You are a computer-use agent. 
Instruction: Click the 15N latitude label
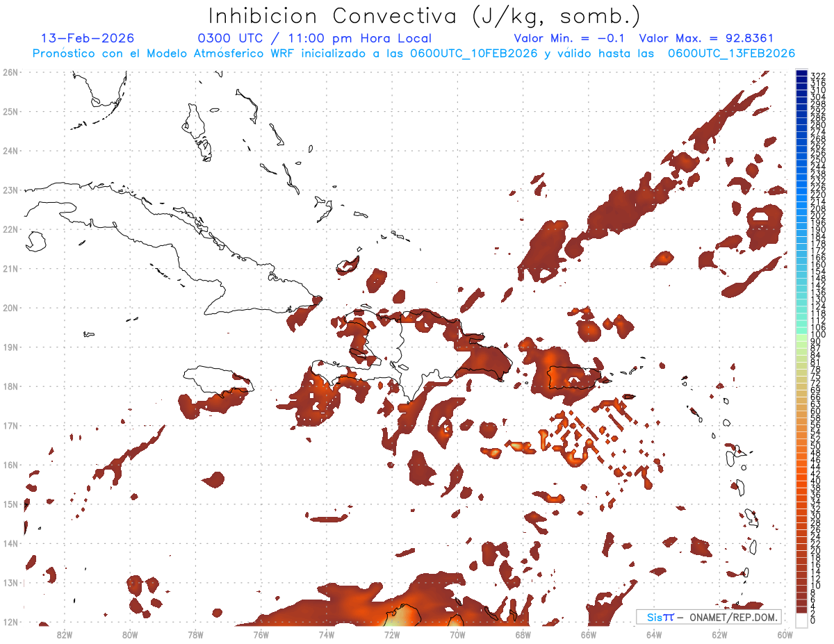[x=10, y=504]
